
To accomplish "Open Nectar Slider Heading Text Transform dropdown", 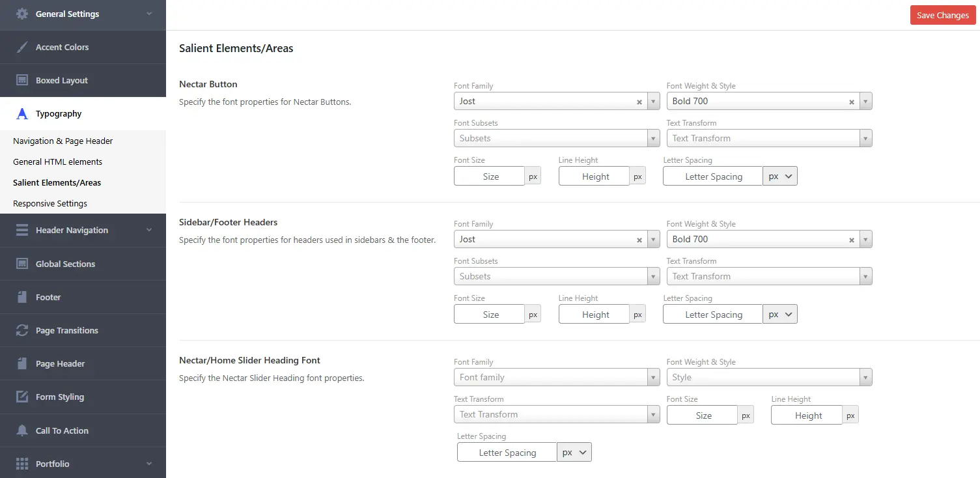I will point(557,414).
